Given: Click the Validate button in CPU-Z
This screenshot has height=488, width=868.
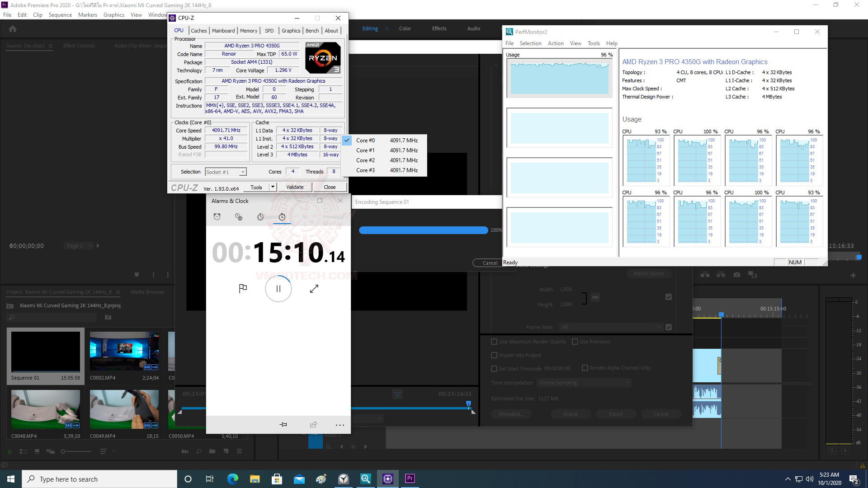Looking at the screenshot, I should pos(295,187).
